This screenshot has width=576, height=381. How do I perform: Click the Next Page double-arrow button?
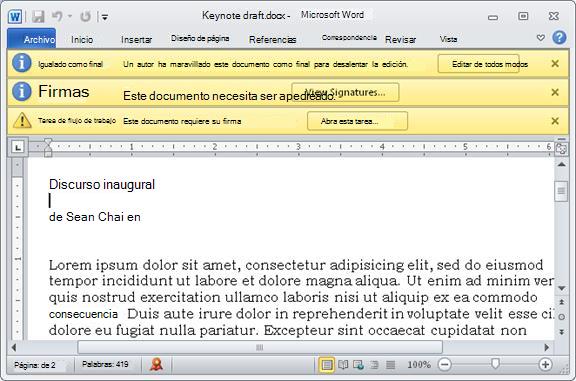point(561,331)
